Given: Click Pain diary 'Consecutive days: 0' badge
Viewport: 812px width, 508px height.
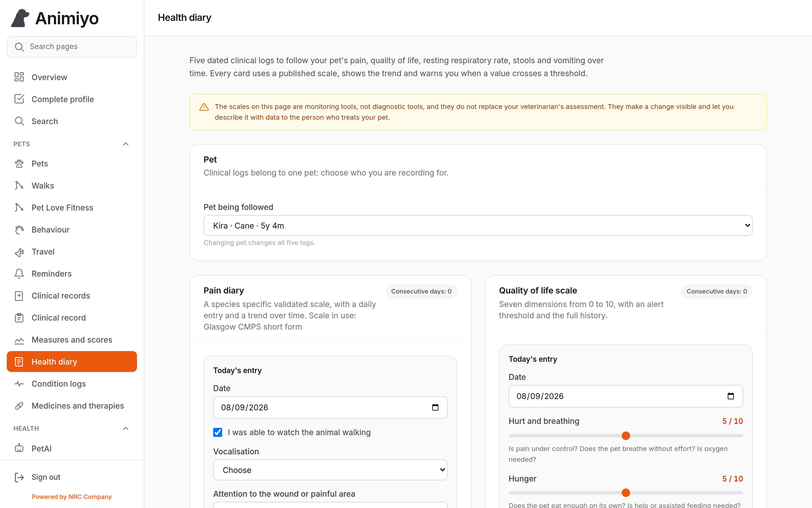Looking at the screenshot, I should (421, 291).
